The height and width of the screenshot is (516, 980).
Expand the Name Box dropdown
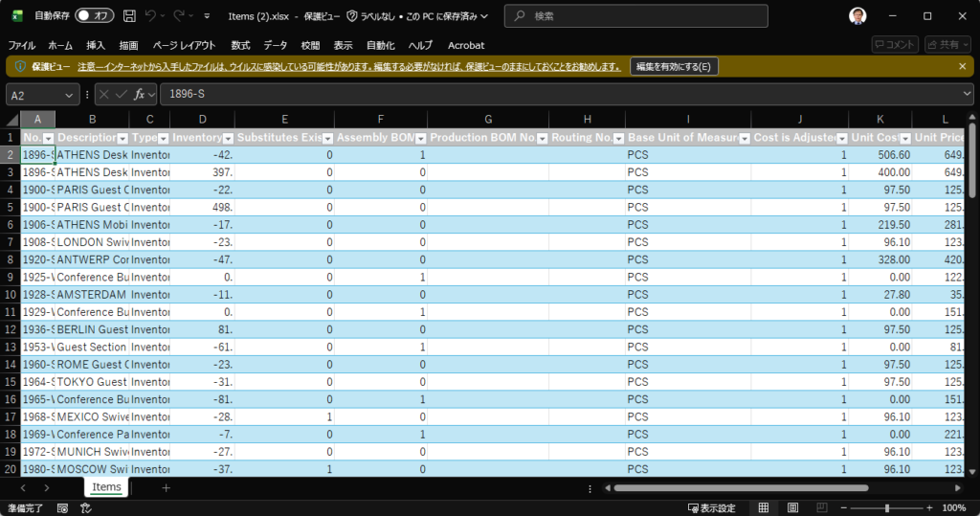coord(70,94)
